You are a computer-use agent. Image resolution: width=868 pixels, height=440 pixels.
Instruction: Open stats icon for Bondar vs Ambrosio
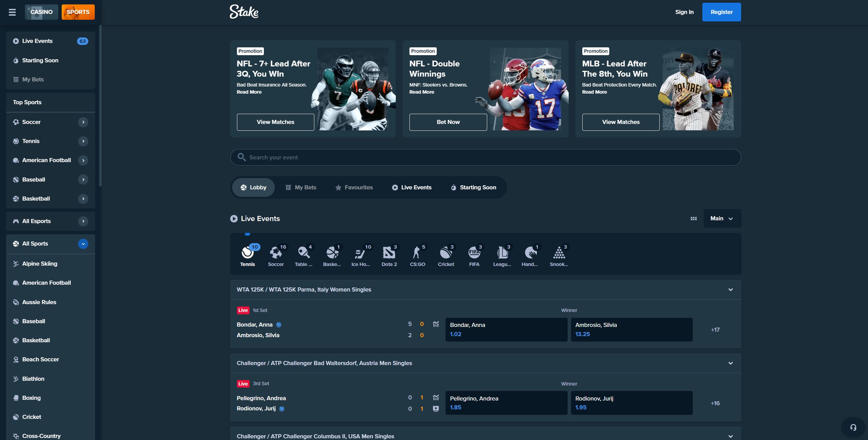coord(436,324)
